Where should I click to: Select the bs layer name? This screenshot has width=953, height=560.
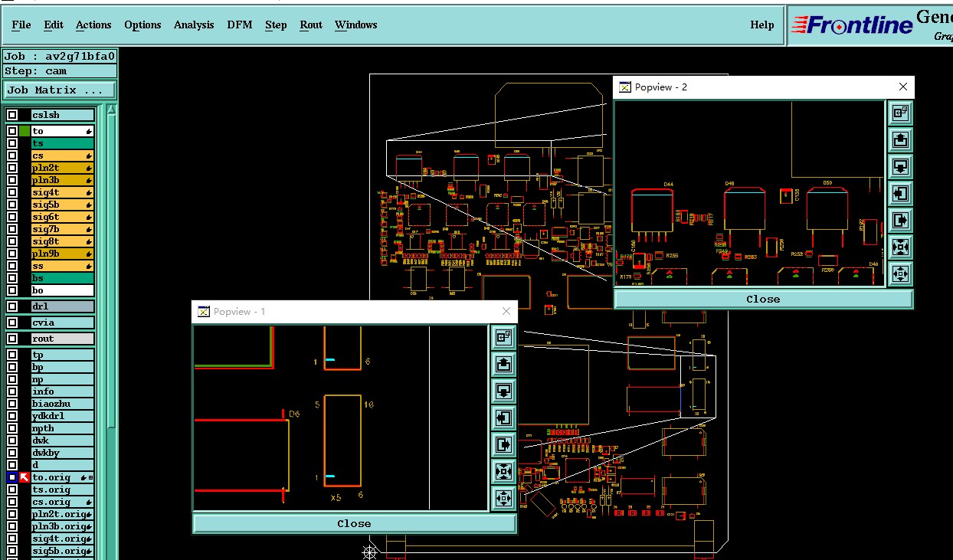(x=62, y=278)
